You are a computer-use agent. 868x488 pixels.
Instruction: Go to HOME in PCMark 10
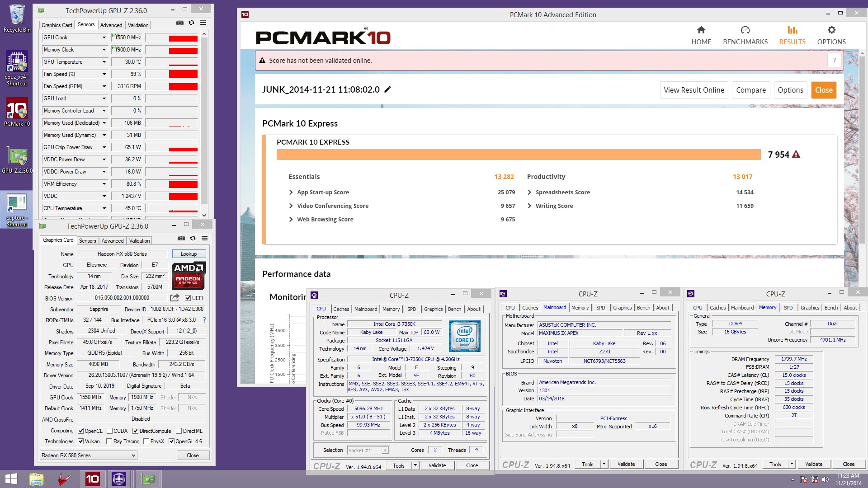pos(701,35)
